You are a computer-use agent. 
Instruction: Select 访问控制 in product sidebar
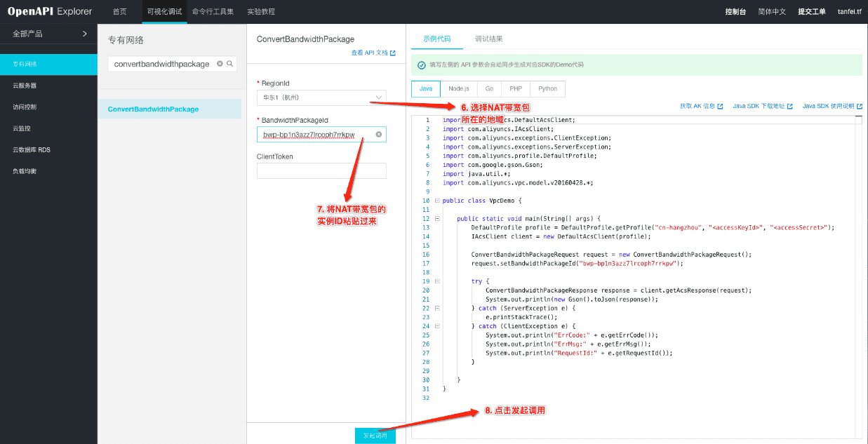pyautogui.click(x=48, y=107)
